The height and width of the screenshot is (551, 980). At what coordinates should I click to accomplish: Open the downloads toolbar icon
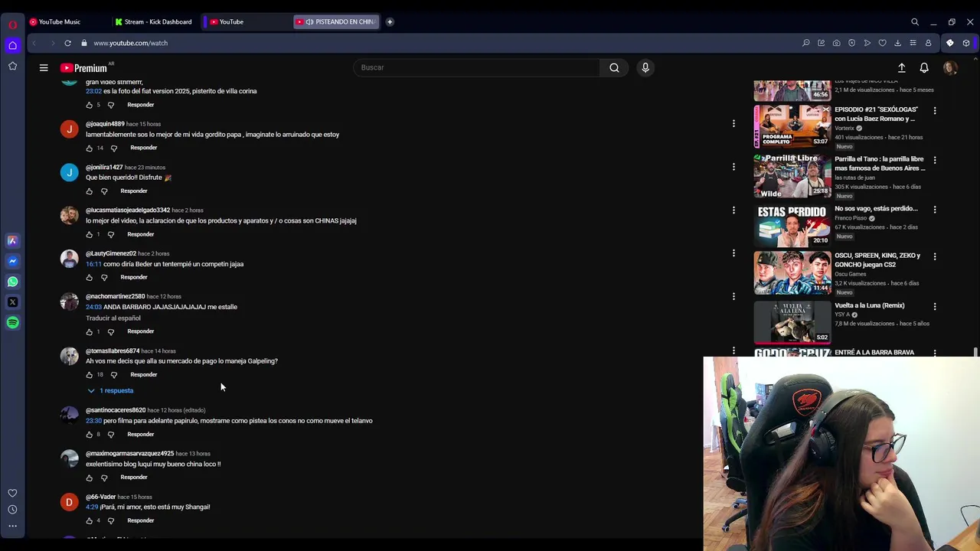897,43
